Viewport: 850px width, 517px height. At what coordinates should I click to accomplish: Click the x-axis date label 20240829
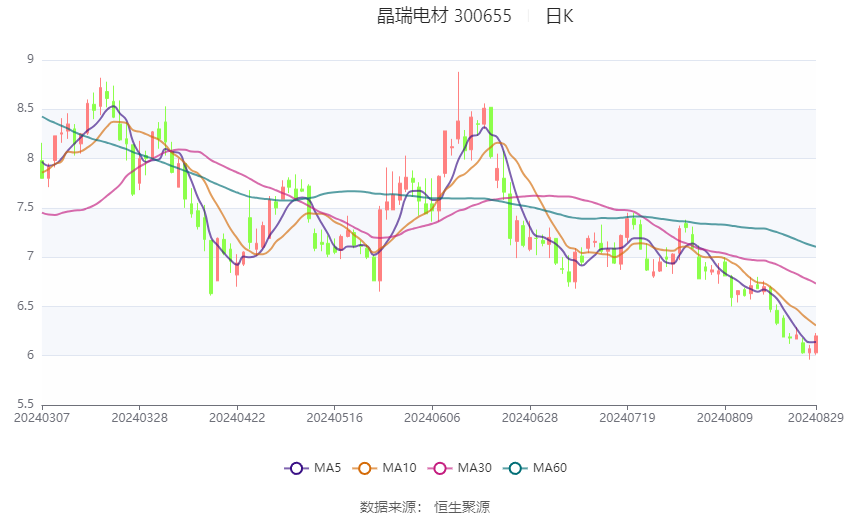coord(815,418)
